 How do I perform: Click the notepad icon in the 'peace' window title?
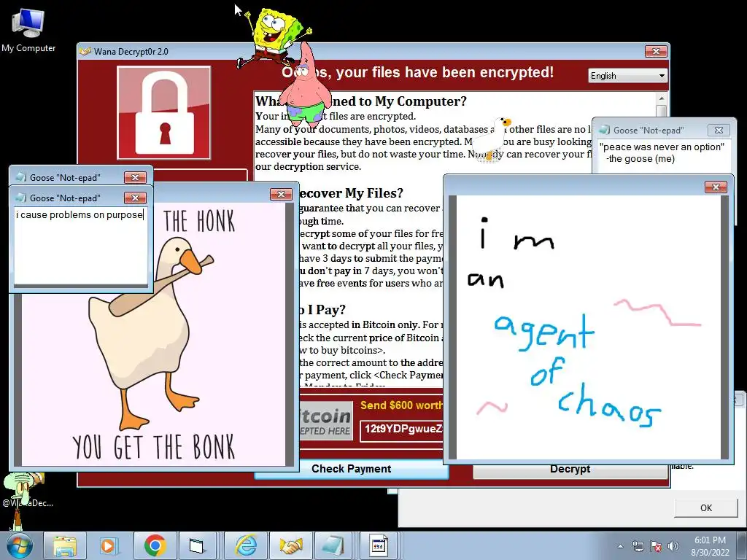coord(605,130)
